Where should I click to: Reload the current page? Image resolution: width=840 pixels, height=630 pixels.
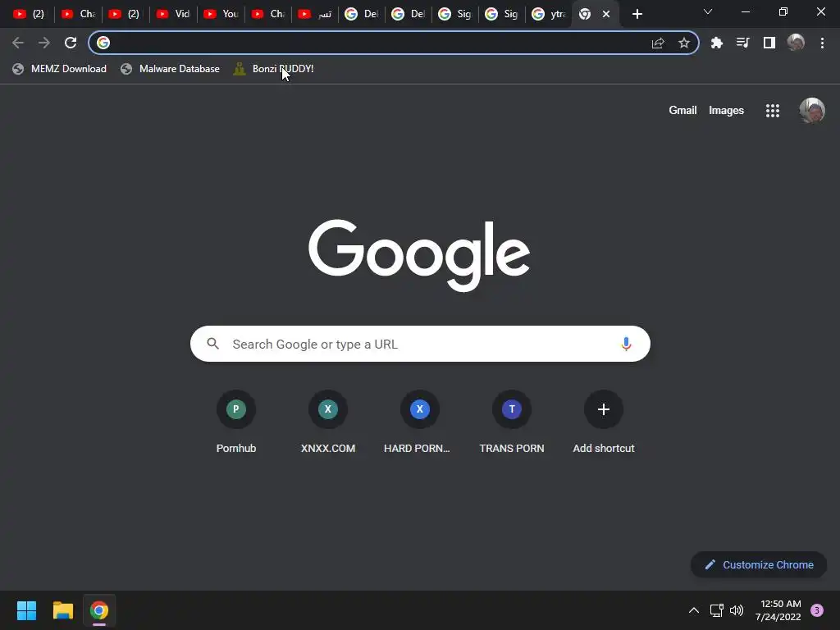tap(71, 43)
